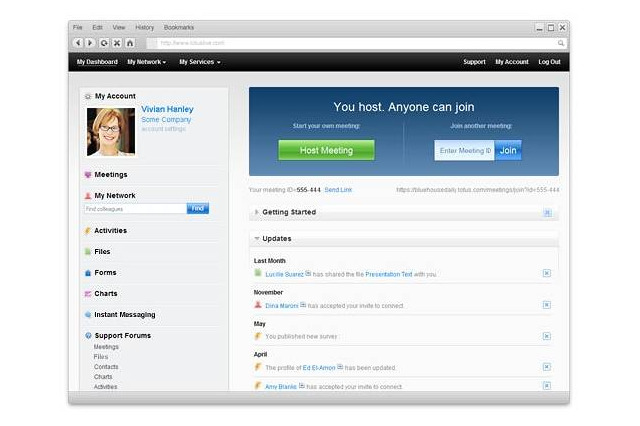Image resolution: width=640 pixels, height=426 pixels.
Task: Click the browser Home icon
Action: click(130, 43)
